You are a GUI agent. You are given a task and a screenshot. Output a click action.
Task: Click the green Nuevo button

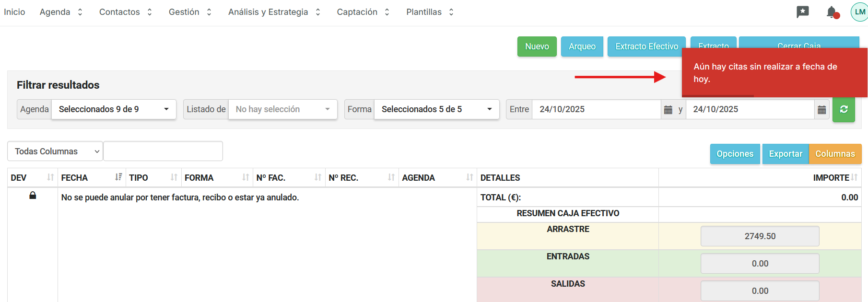tap(537, 46)
